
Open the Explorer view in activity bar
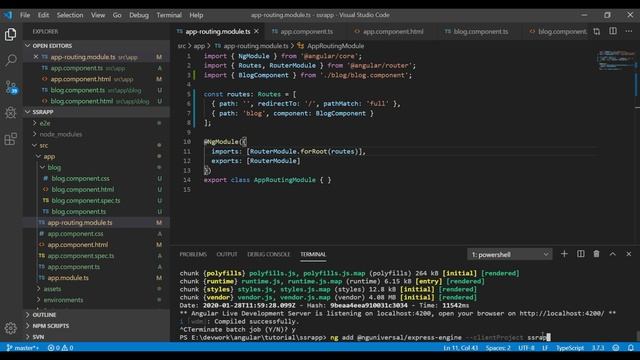[x=11, y=35]
